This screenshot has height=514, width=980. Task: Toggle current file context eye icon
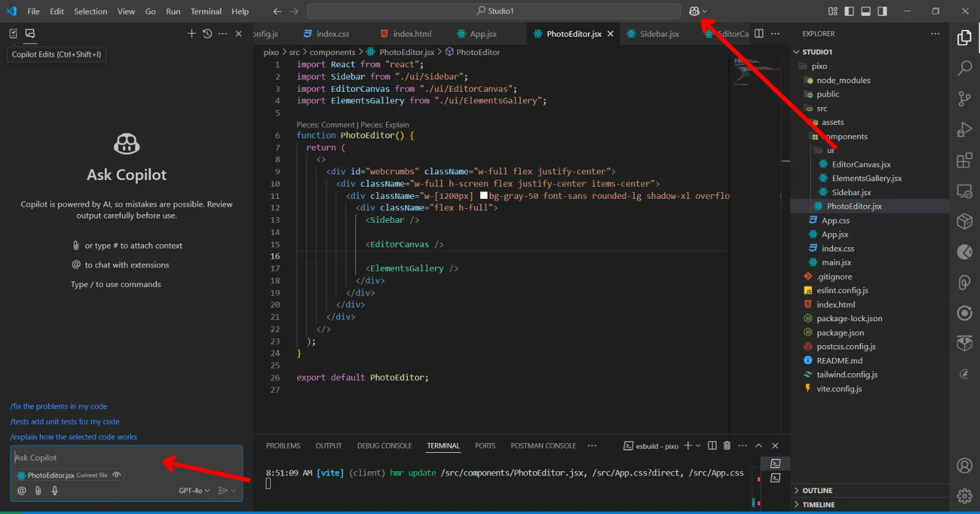tap(116, 475)
